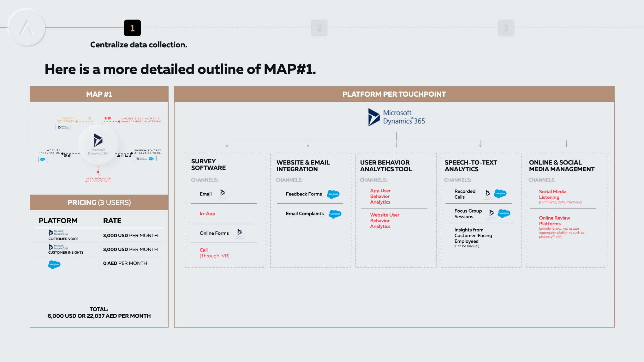The width and height of the screenshot is (644, 362).
Task: Click the Salesforce logo in the pricing table
Action: pos(54,264)
